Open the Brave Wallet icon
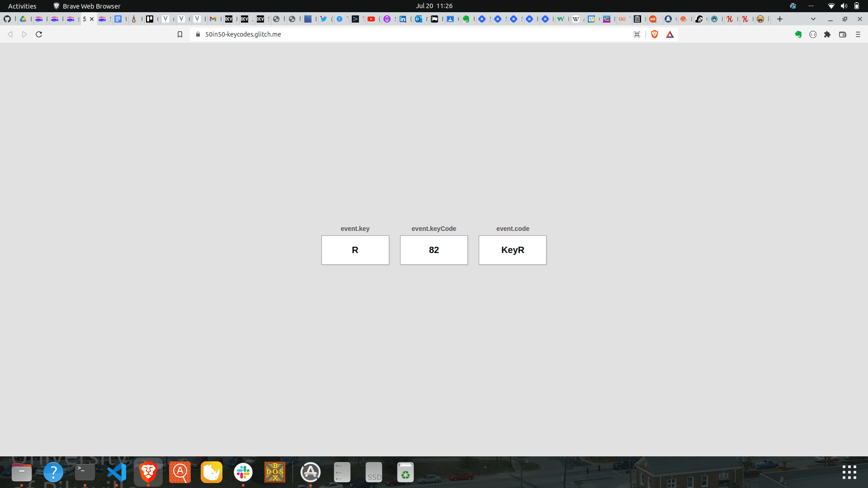Viewport: 868px width, 488px height. tap(843, 34)
